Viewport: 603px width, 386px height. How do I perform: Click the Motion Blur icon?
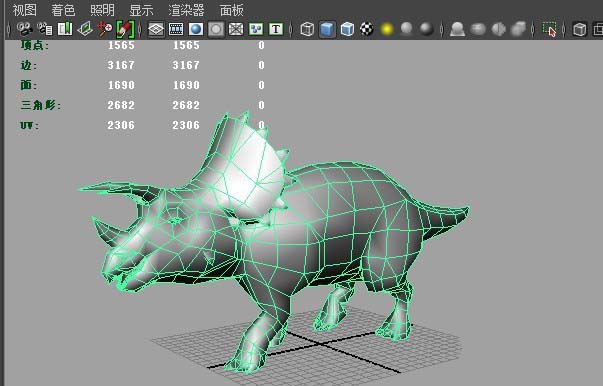[x=478, y=29]
